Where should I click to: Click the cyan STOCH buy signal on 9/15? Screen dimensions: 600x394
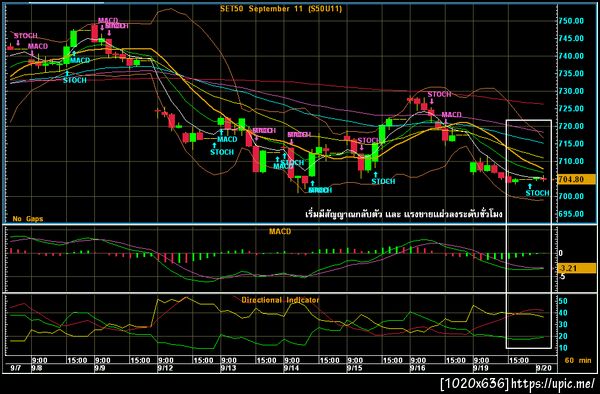[x=383, y=181]
